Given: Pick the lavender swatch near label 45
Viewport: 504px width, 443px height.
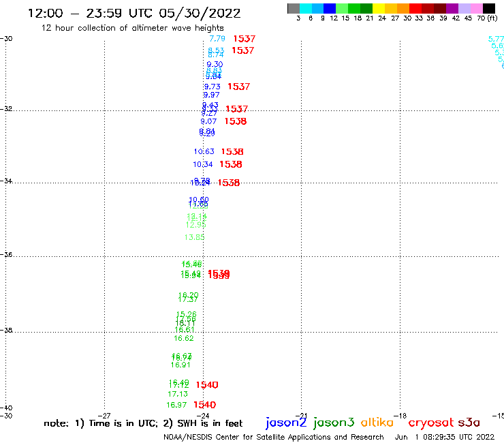Looking at the screenshot, I should click(x=464, y=8).
